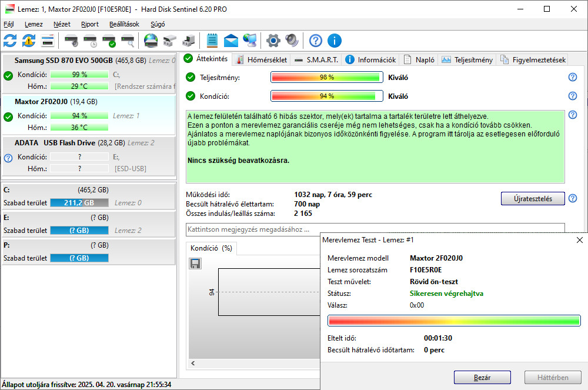The height and width of the screenshot is (390, 588).
Task: Switch to the Információk tab
Action: [370, 59]
